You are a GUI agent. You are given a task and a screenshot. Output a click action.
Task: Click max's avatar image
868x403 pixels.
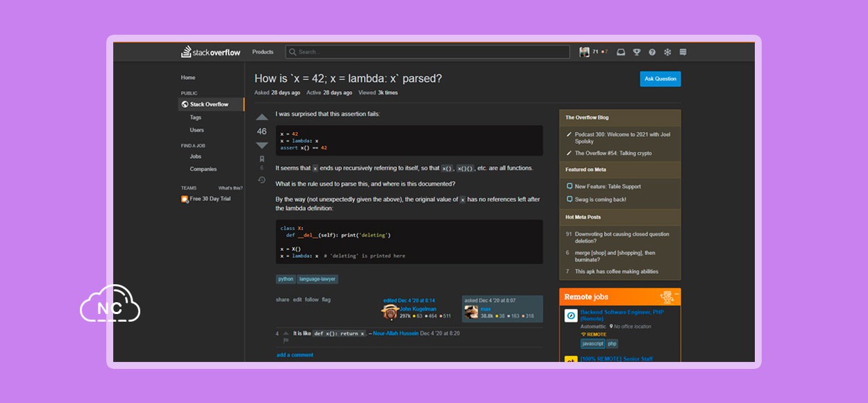(471, 312)
